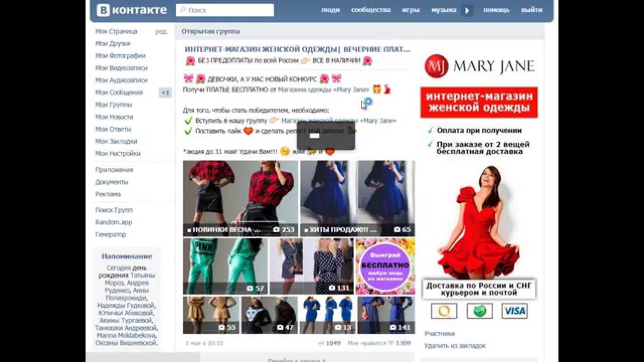This screenshot has width=644, height=362.
Task: Open Генератор app
Action: (111, 235)
